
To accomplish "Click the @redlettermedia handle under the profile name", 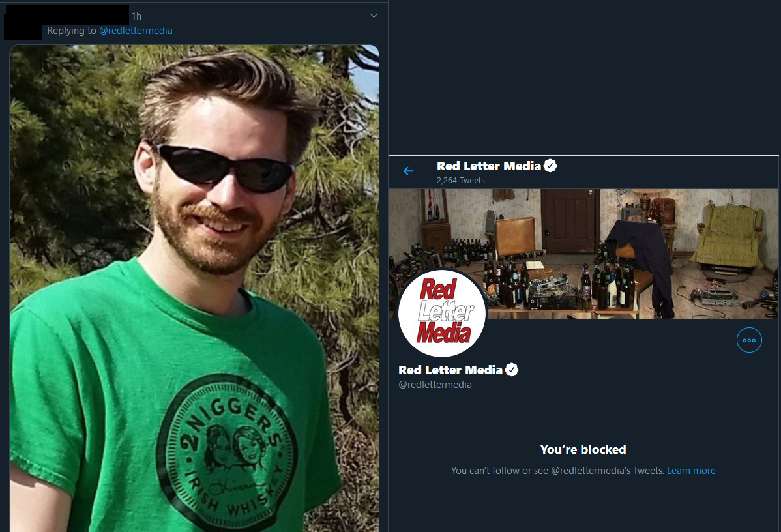I will pyautogui.click(x=435, y=385).
